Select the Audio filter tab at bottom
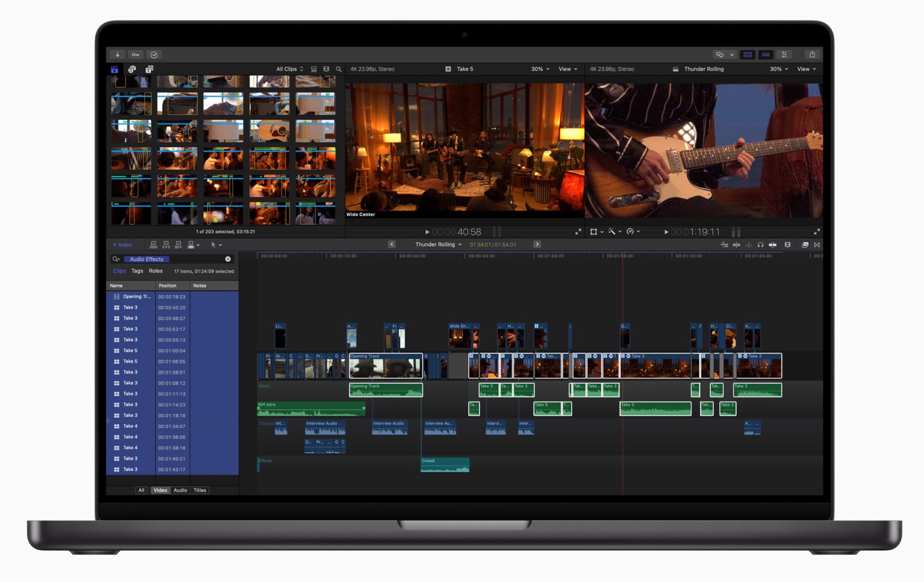This screenshot has width=924, height=582. pos(180,490)
